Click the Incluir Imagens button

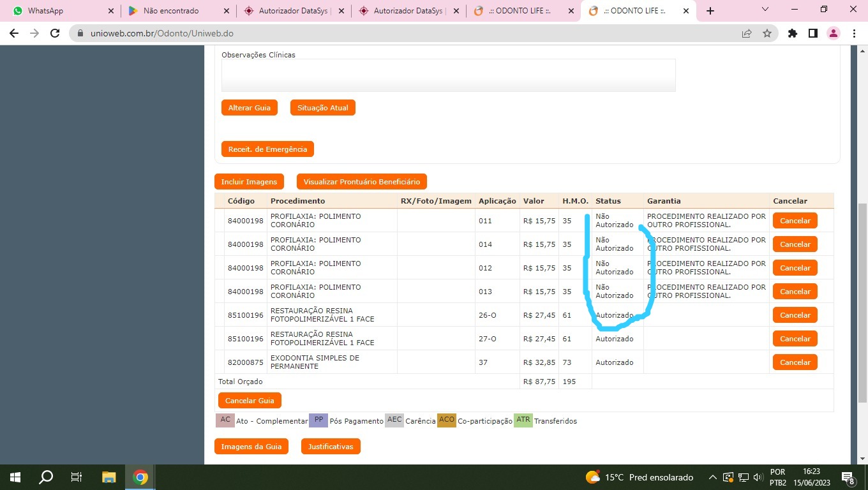(x=249, y=182)
